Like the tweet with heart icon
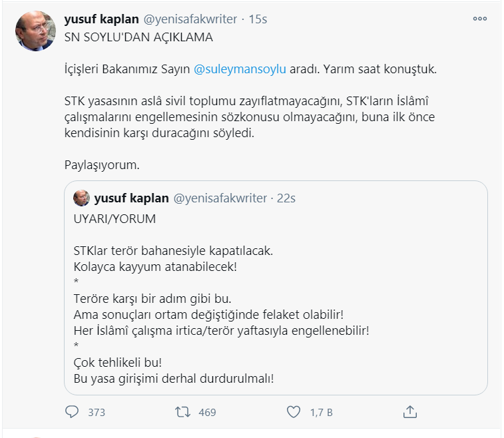 click(293, 412)
